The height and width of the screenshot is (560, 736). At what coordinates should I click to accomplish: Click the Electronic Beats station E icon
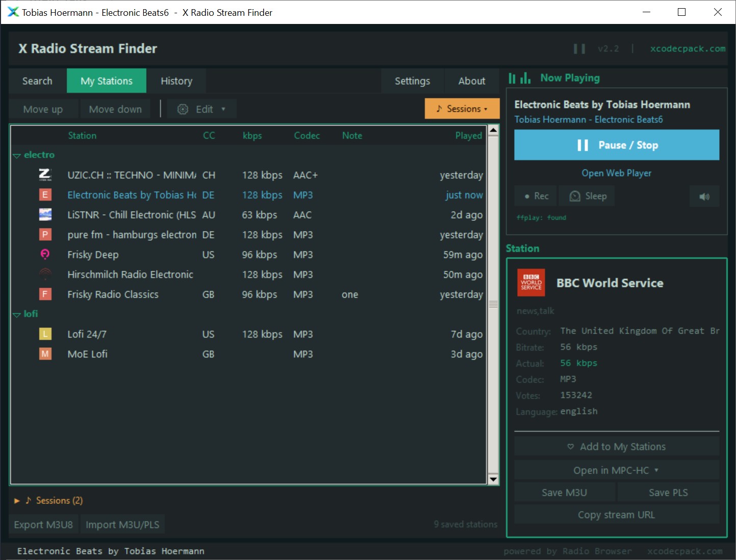click(x=45, y=195)
